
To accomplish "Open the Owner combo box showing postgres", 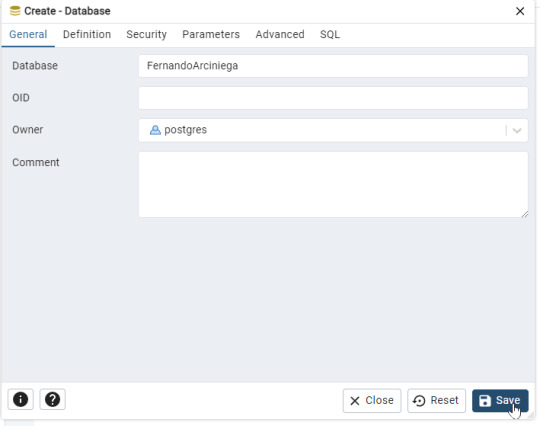I will pos(333,130).
